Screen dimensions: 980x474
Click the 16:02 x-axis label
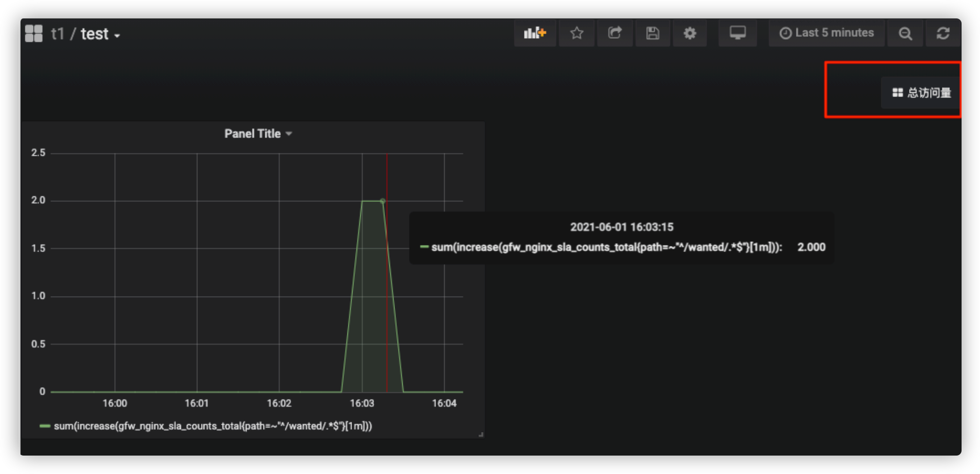coord(279,403)
